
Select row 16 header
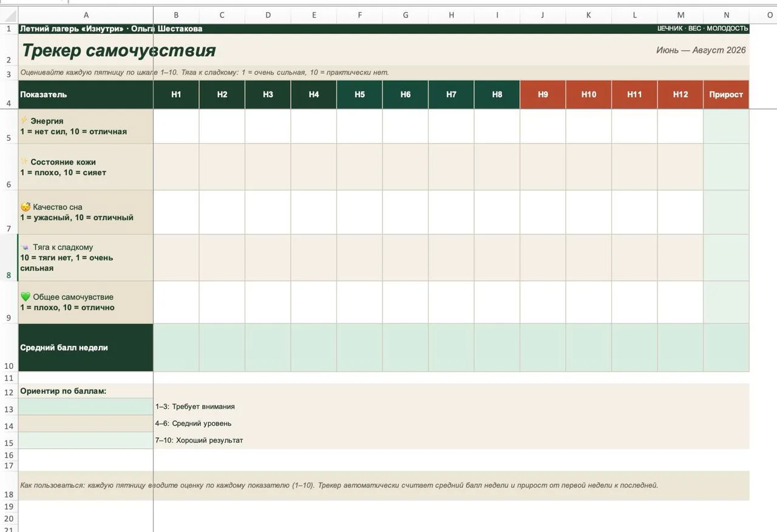(x=8, y=455)
